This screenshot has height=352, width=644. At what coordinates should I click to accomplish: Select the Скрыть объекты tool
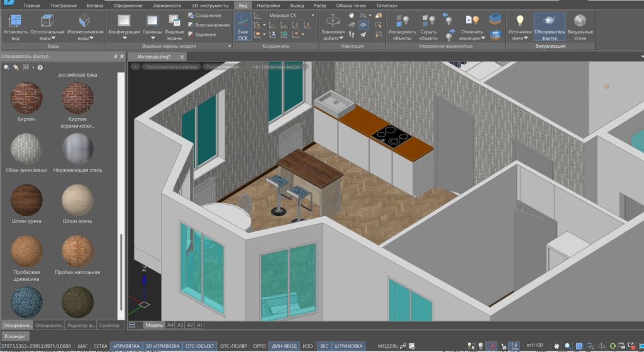[x=429, y=24]
